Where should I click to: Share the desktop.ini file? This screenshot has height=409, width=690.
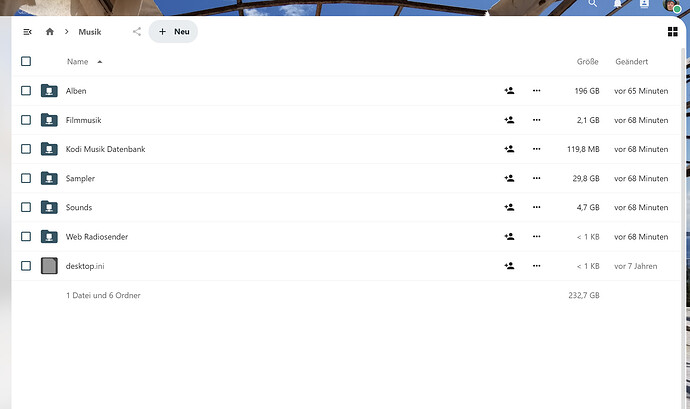[x=509, y=266]
